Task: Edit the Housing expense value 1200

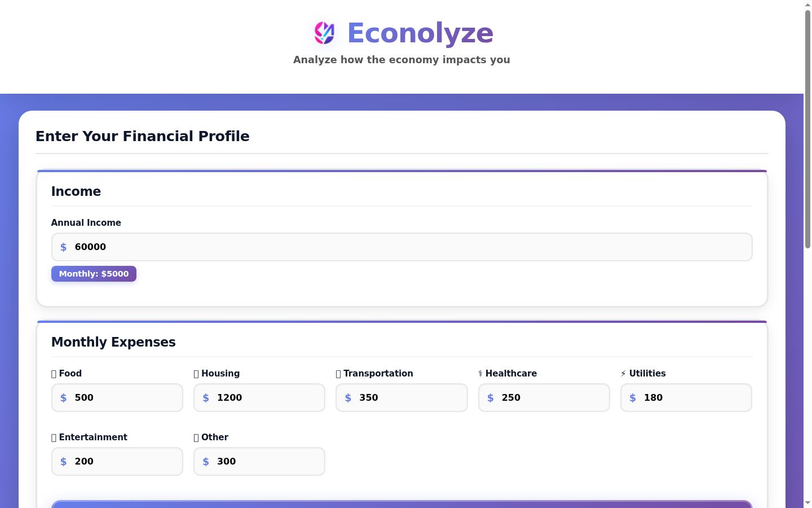Action: click(259, 398)
